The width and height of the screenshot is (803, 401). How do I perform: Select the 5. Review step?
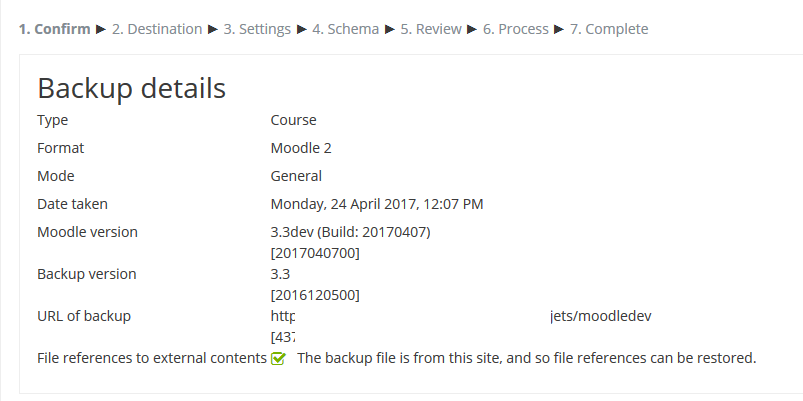[431, 29]
